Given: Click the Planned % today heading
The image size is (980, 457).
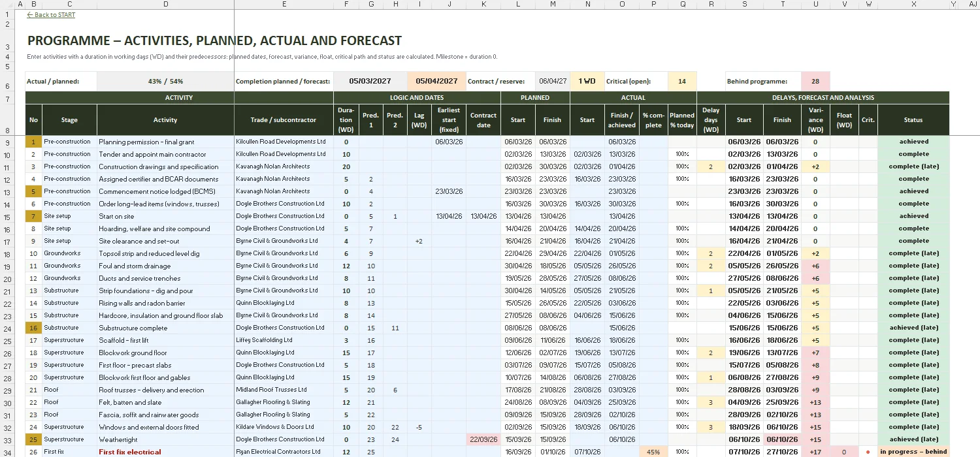Looking at the screenshot, I should click(x=682, y=120).
